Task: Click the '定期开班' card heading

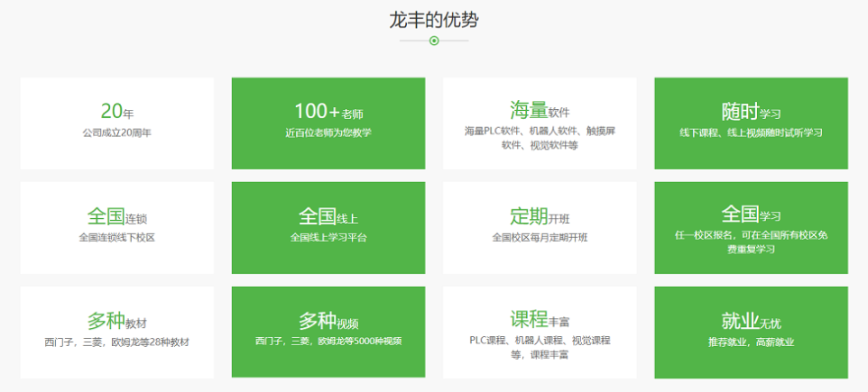Action: (x=540, y=217)
